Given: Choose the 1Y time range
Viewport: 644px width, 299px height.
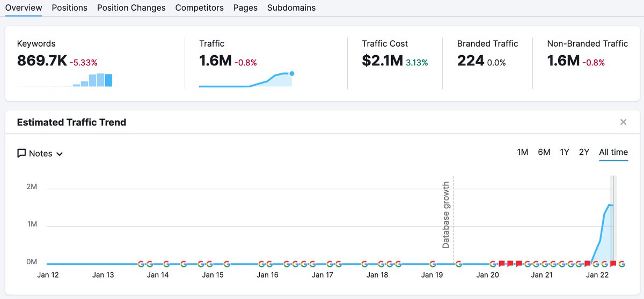Looking at the screenshot, I should click(565, 152).
